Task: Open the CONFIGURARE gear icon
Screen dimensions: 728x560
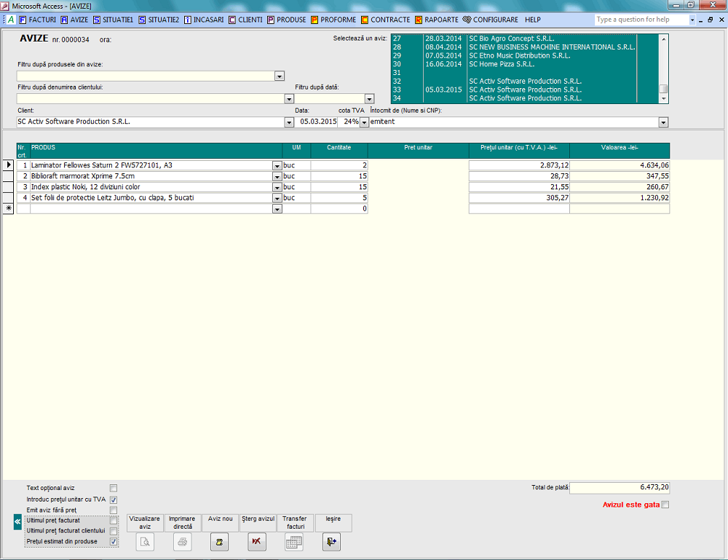Action: click(x=467, y=20)
